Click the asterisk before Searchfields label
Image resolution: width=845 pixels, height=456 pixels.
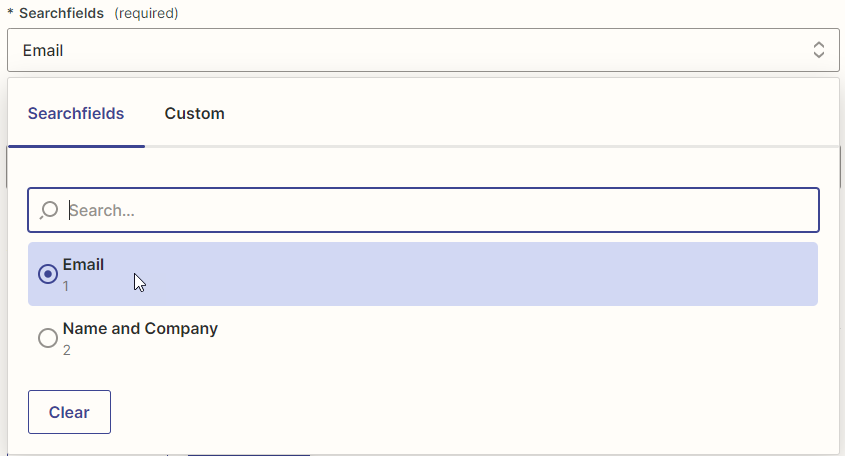click(x=10, y=12)
